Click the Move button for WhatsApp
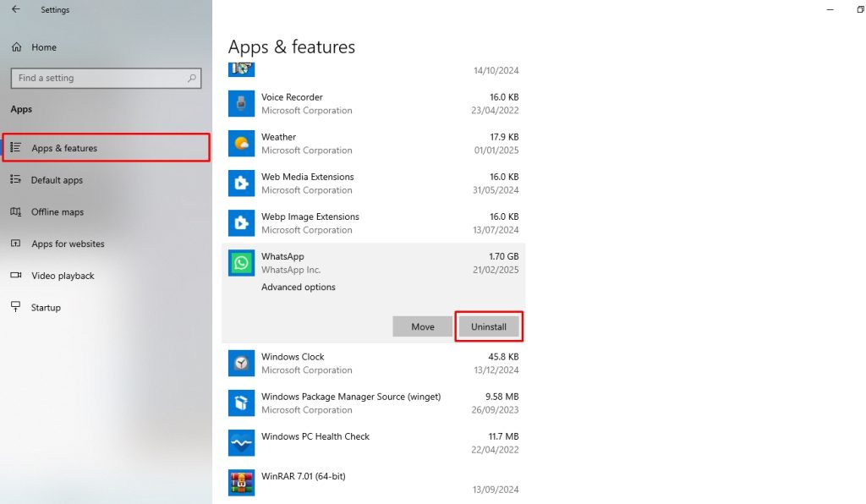Viewport: 866px width, 504px height. (x=423, y=326)
